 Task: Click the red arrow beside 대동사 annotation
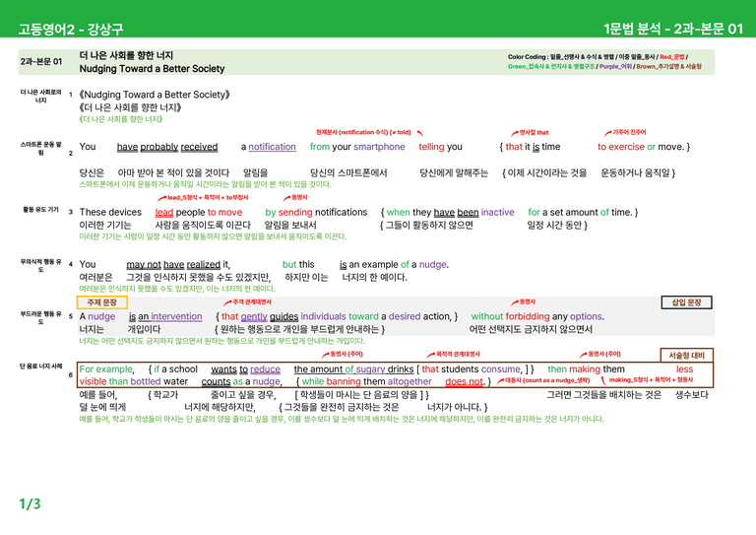[x=500, y=380]
